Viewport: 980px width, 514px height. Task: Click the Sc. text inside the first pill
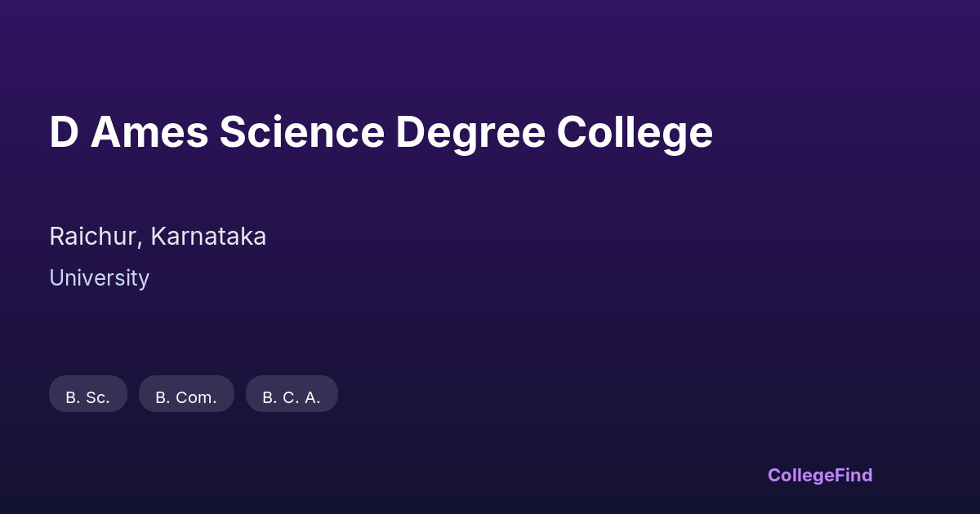pos(97,397)
